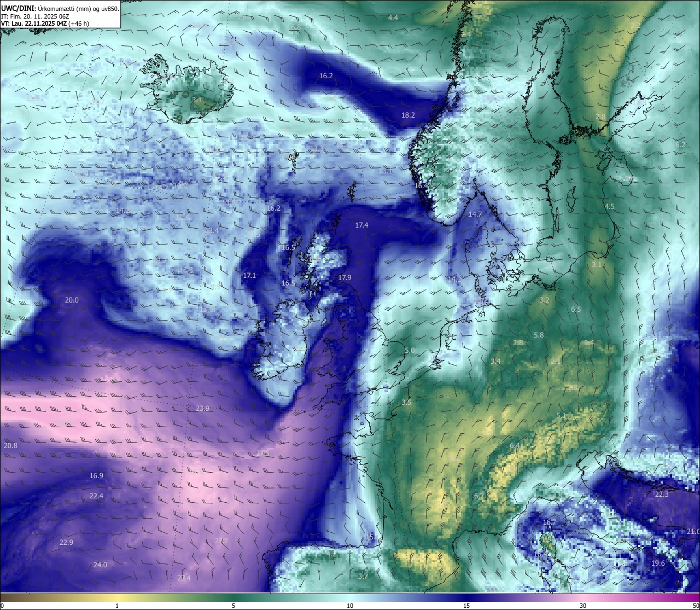Click the title text 'UWC/DINI: Úrkomumætti (mm) og uv850.'
700x610 pixels.
60,8
